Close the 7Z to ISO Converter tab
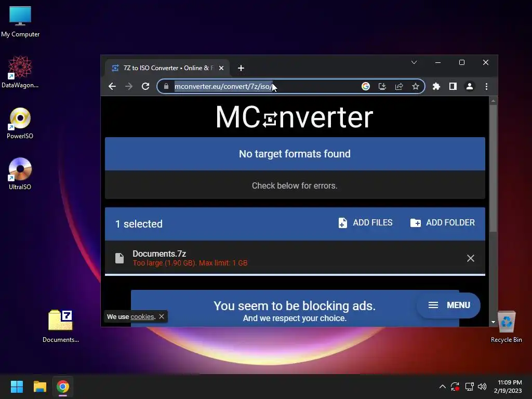This screenshot has width=532, height=399. tap(221, 68)
